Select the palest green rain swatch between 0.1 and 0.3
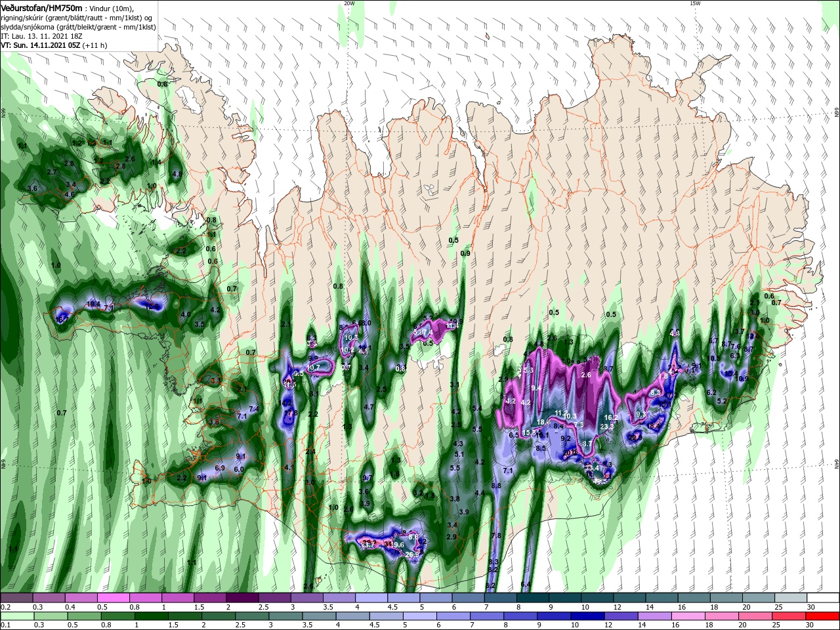 16,616
